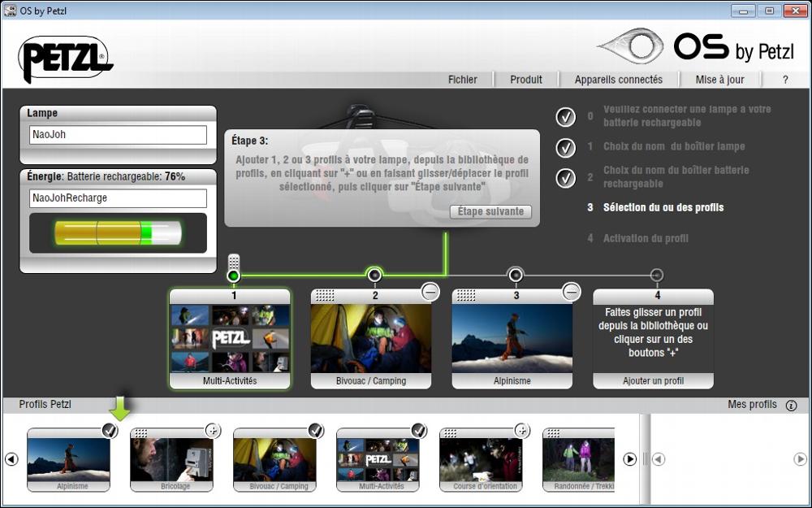Select the profile slot 2 radio node
The width and height of the screenshot is (812, 508).
[x=374, y=276]
